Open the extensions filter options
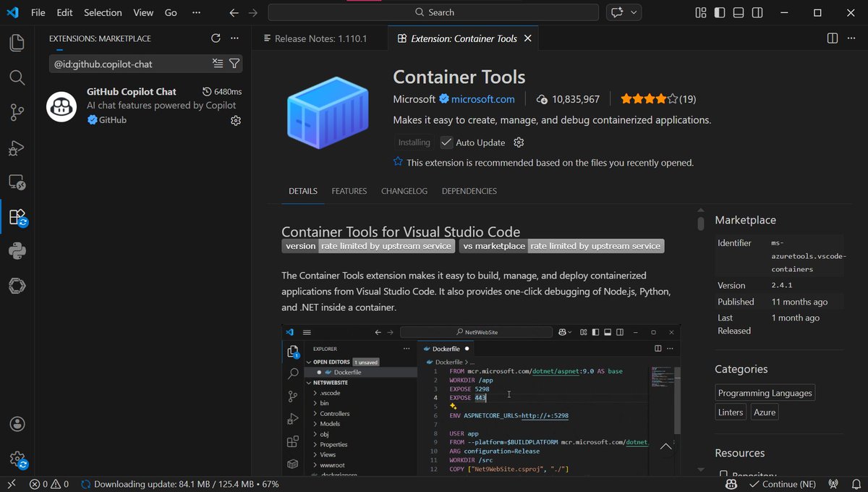 click(x=234, y=64)
